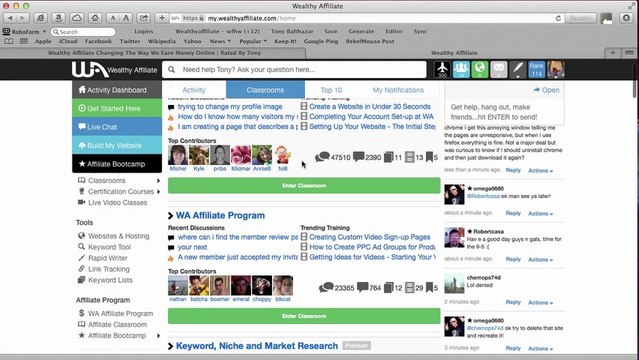This screenshot has width=639, height=360.
Task: Click the Rank 114 badge
Action: click(536, 69)
